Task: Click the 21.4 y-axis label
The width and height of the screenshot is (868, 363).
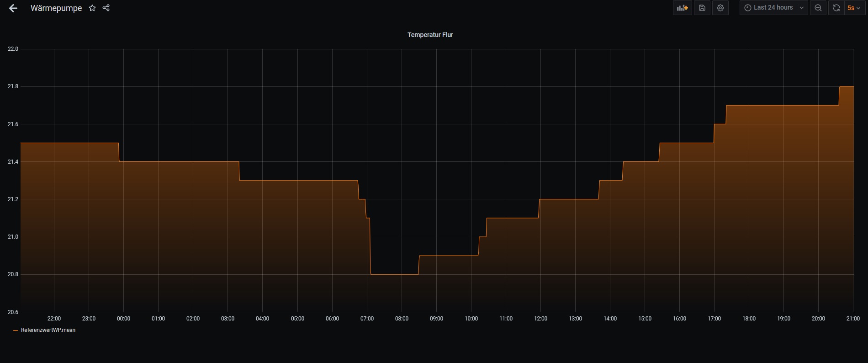Action: coord(13,162)
